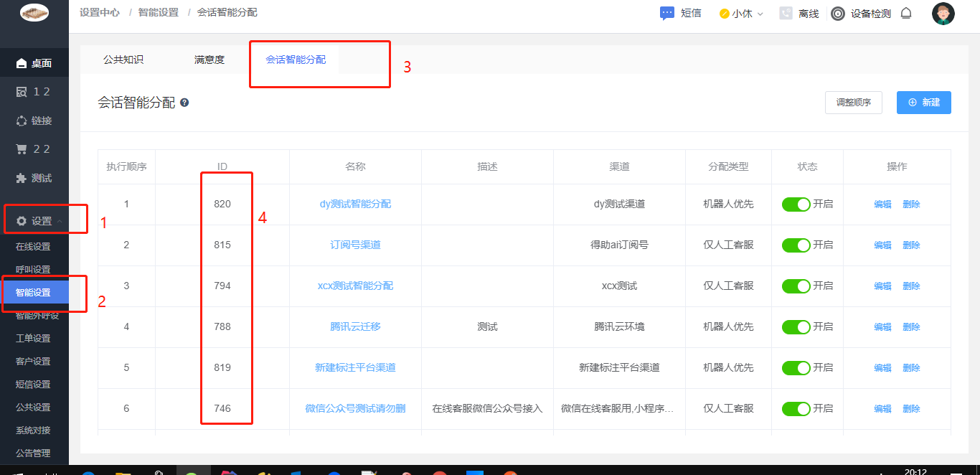The image size is (980, 475).
Task: Toggle status switch for dy测试智能分配
Action: [796, 204]
